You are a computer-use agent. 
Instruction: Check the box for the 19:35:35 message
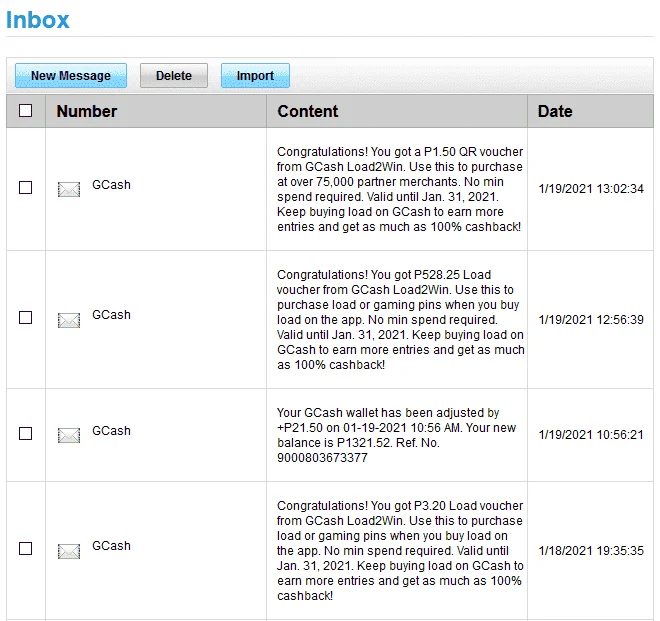click(x=26, y=549)
